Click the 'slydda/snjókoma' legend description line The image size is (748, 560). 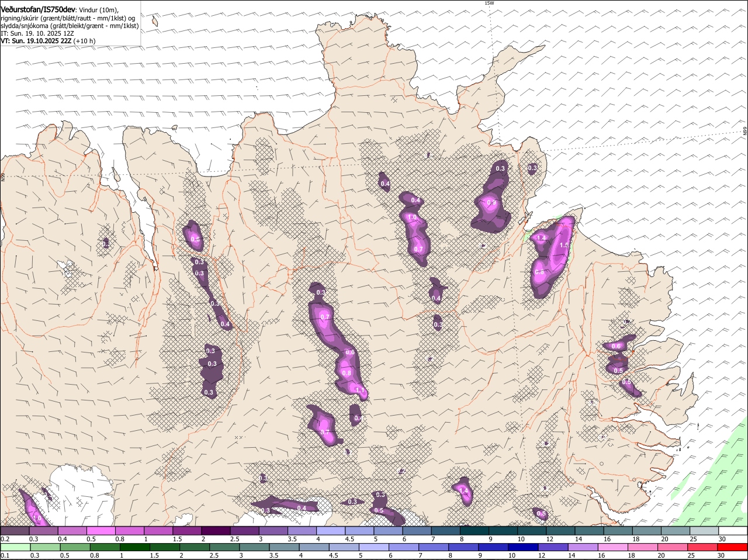(x=70, y=26)
